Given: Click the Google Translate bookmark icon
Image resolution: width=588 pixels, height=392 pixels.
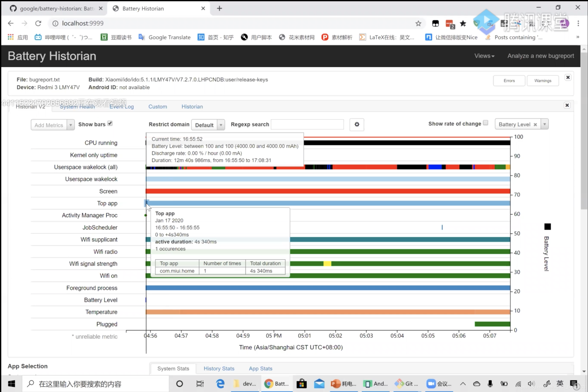Looking at the screenshot, I should pos(141,37).
